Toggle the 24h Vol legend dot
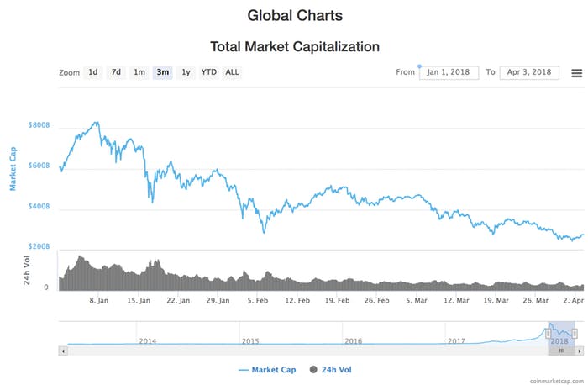 (x=314, y=369)
